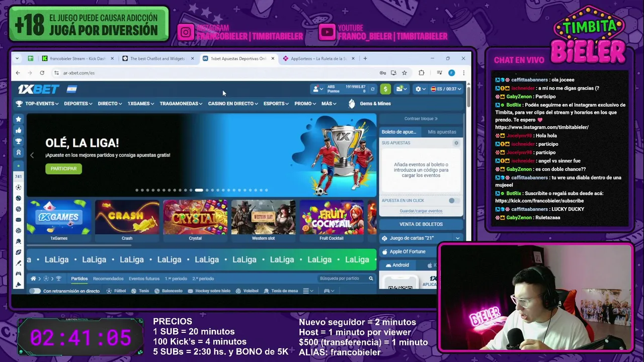This screenshot has width=644, height=362.
Task: Filter matches by Baloncesto
Action: click(x=169, y=291)
